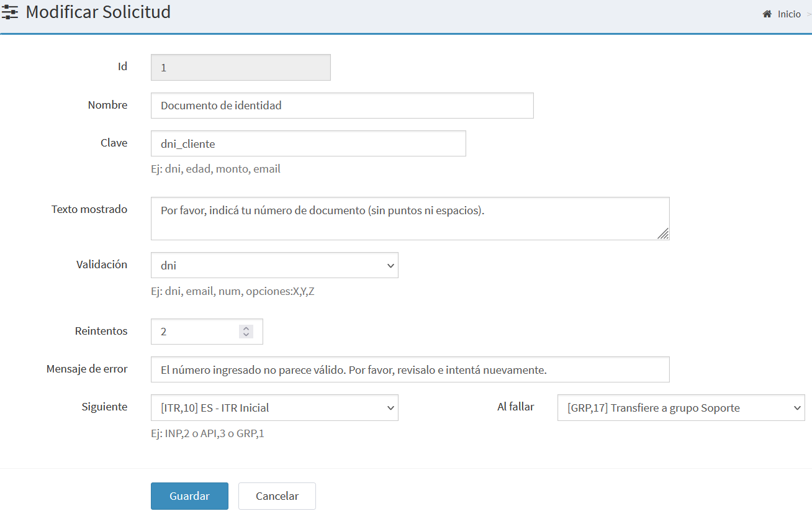The width and height of the screenshot is (812, 511).
Task: Click the sliders icon beside Modificar Solicitud
Action: (10, 12)
